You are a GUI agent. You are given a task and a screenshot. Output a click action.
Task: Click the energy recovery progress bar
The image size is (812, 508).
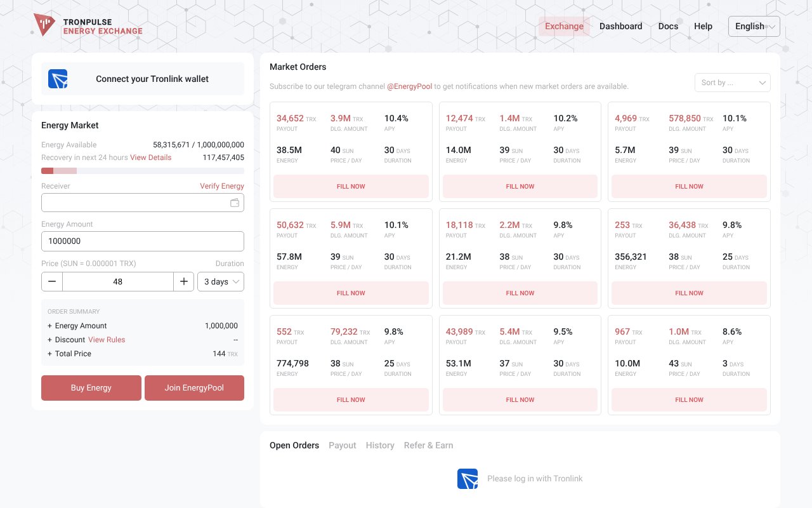pos(142,171)
